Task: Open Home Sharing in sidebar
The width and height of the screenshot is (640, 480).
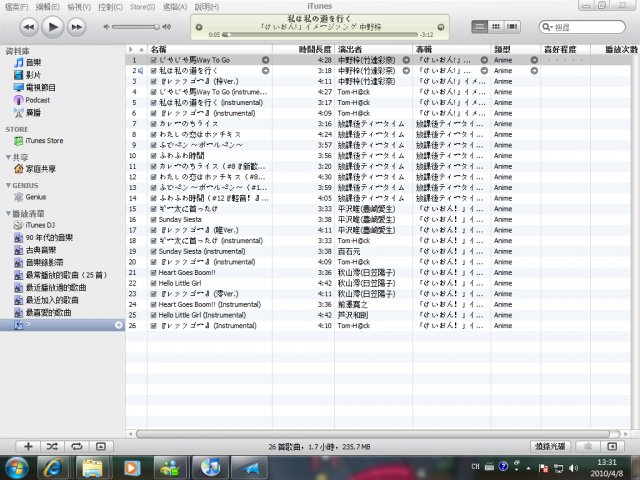Action: [35, 169]
